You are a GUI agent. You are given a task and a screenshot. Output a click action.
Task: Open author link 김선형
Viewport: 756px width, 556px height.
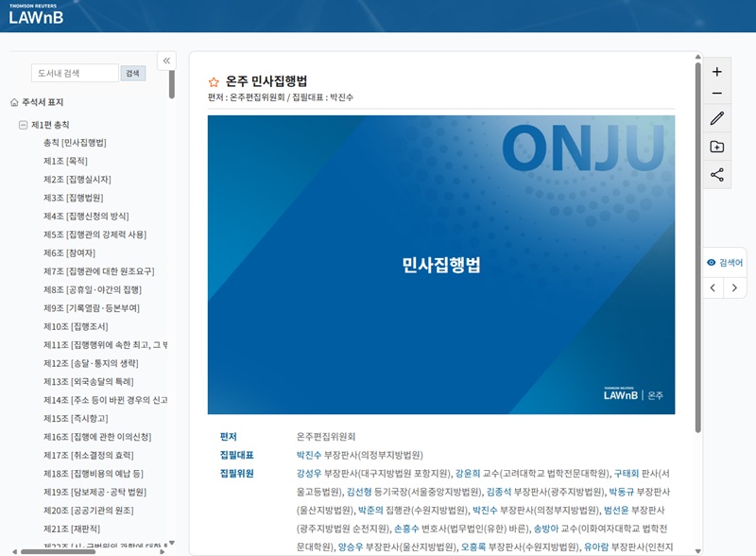[359, 492]
